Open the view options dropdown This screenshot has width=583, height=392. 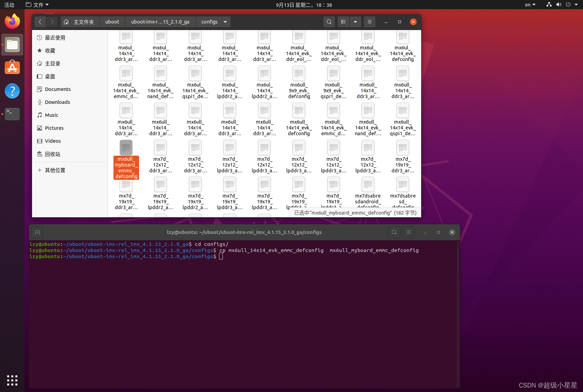tap(355, 21)
